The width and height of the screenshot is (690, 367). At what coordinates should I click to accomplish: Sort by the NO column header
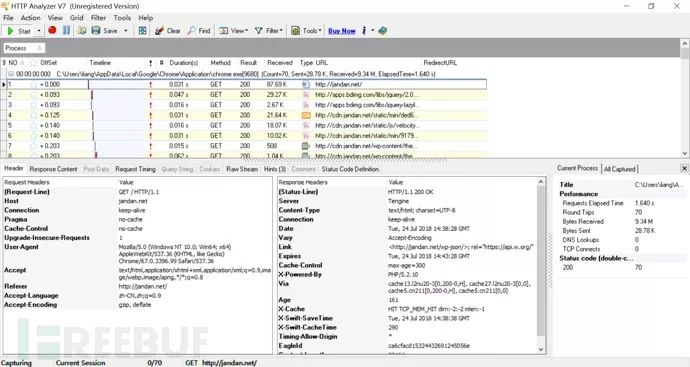click(13, 62)
